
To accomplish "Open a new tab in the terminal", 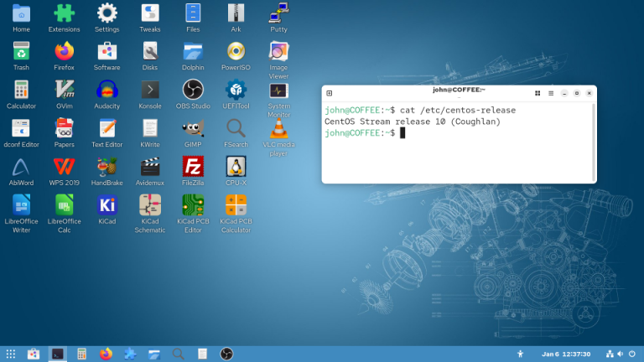I will [330, 93].
